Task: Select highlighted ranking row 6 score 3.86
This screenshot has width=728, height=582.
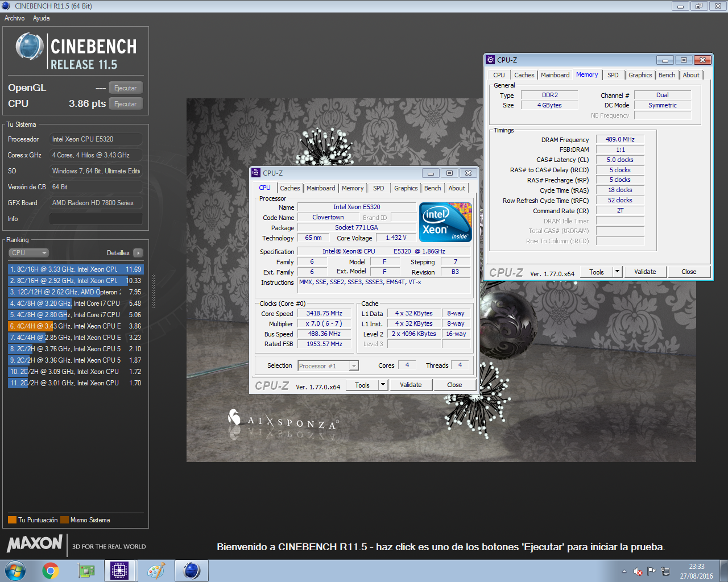Action: (x=76, y=326)
